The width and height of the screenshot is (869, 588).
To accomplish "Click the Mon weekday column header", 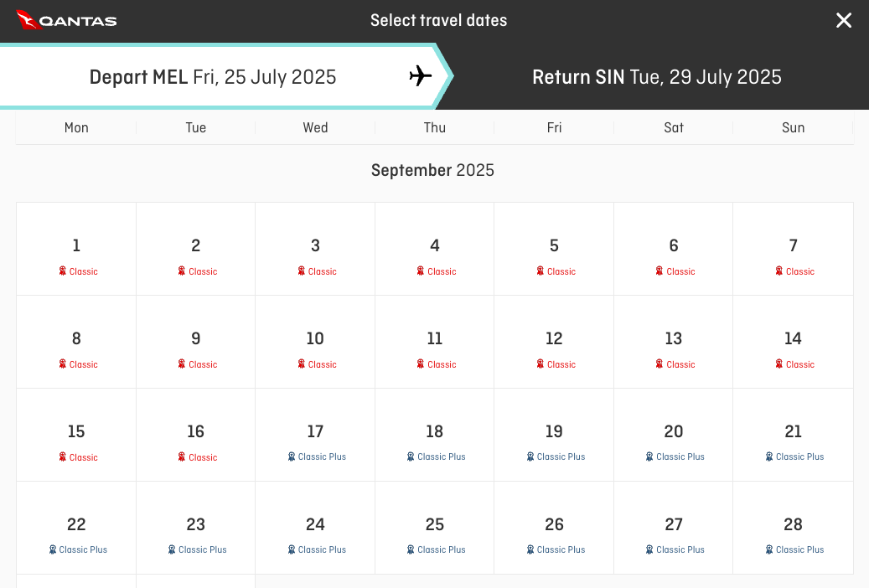I will point(76,127).
